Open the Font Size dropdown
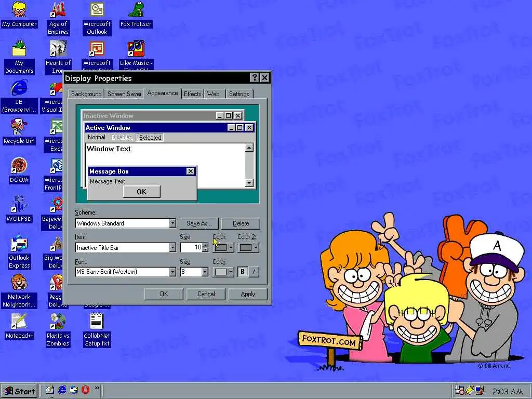532x399 pixels. coord(205,272)
